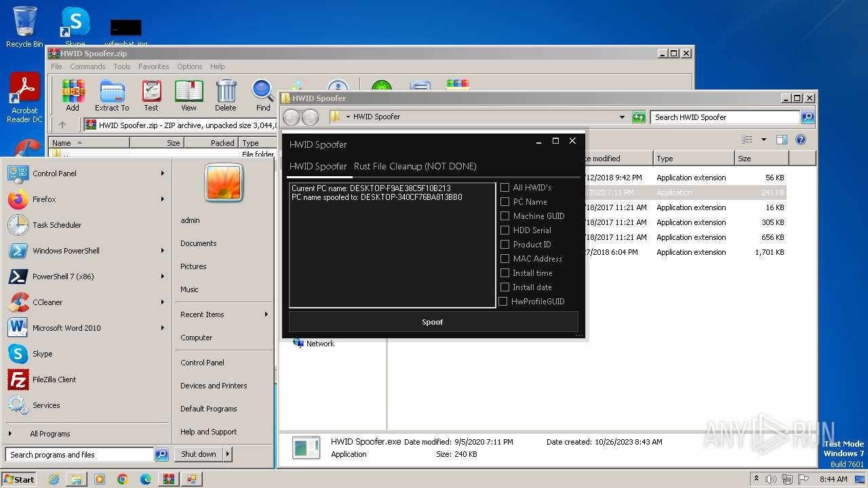Click the Explorer refresh button beside address bar
The height and width of the screenshot is (488, 868).
tap(639, 117)
